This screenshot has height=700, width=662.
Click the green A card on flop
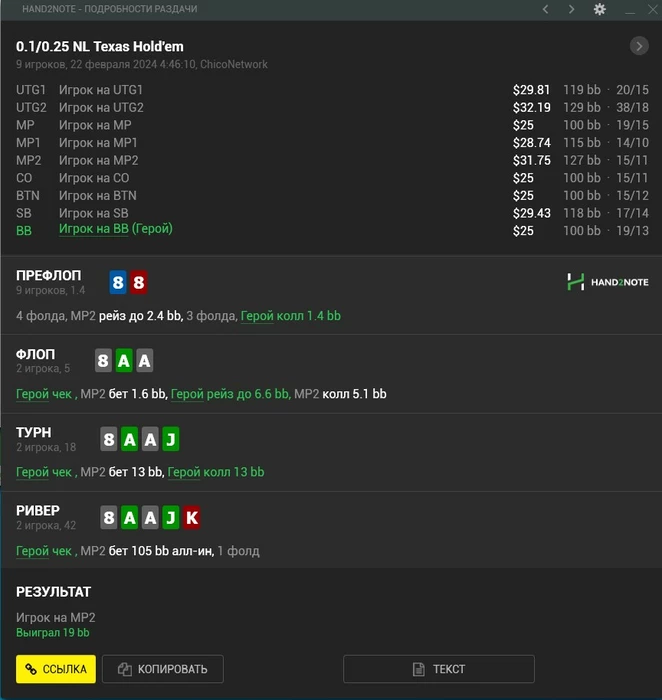[124, 361]
